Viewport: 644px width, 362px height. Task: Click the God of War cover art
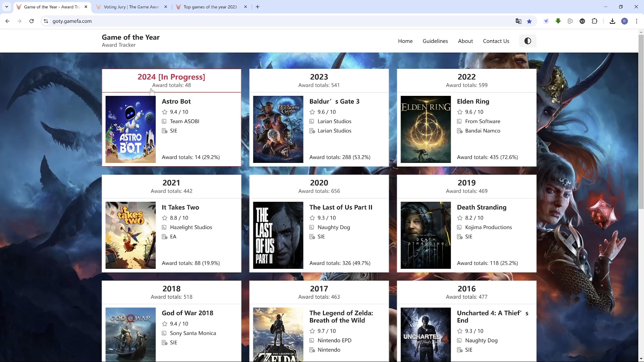pos(130,335)
